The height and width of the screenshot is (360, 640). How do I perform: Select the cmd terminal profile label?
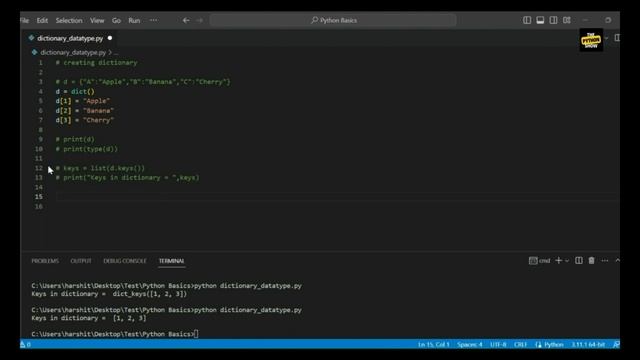tap(540, 260)
